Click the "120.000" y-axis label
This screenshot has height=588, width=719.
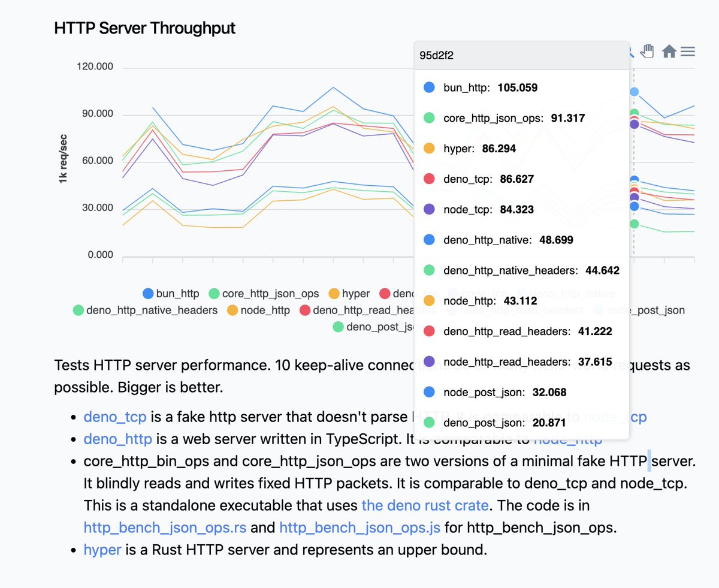[x=95, y=67]
